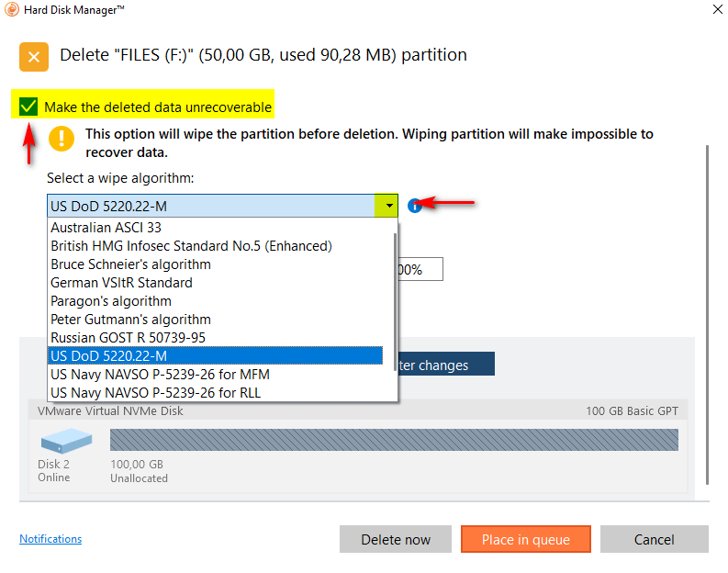Image resolution: width=728 pixels, height=573 pixels.
Task: Click the 100 GB unallocated space bar
Action: click(x=394, y=440)
